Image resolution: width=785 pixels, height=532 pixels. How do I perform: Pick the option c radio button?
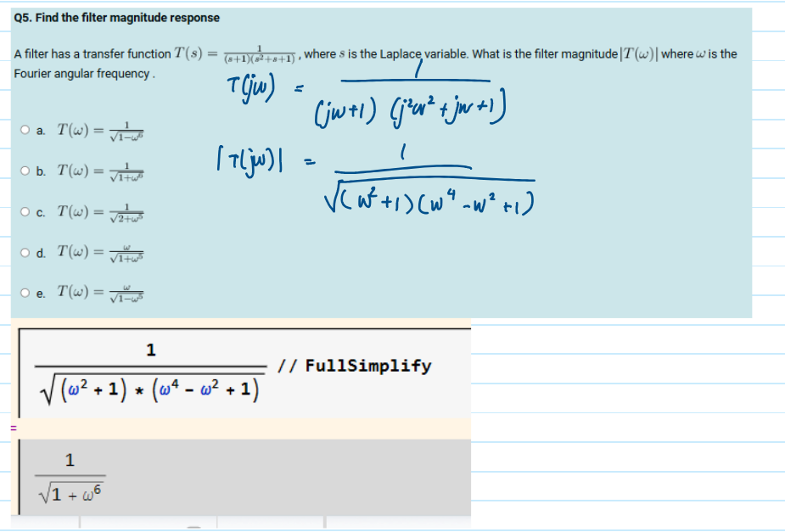[28, 210]
